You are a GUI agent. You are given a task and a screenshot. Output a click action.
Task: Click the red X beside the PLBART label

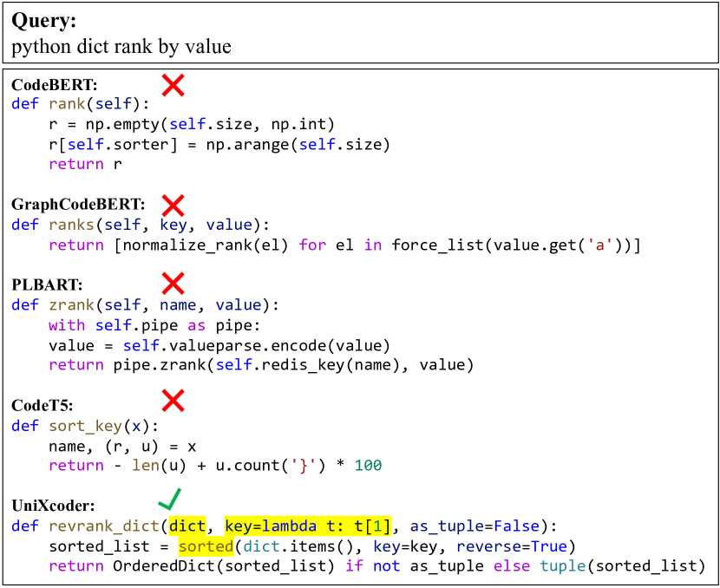[x=173, y=284]
